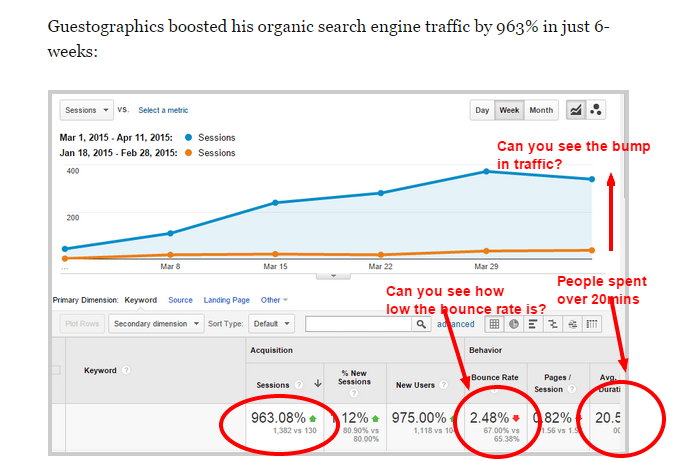Switch chart granularity to Day
The image size is (677, 461).
(482, 110)
